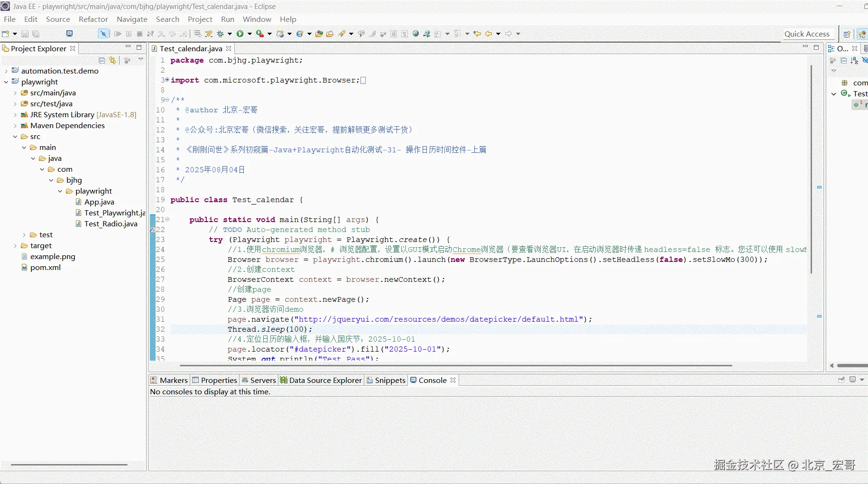Click the Save All icon

36,34
